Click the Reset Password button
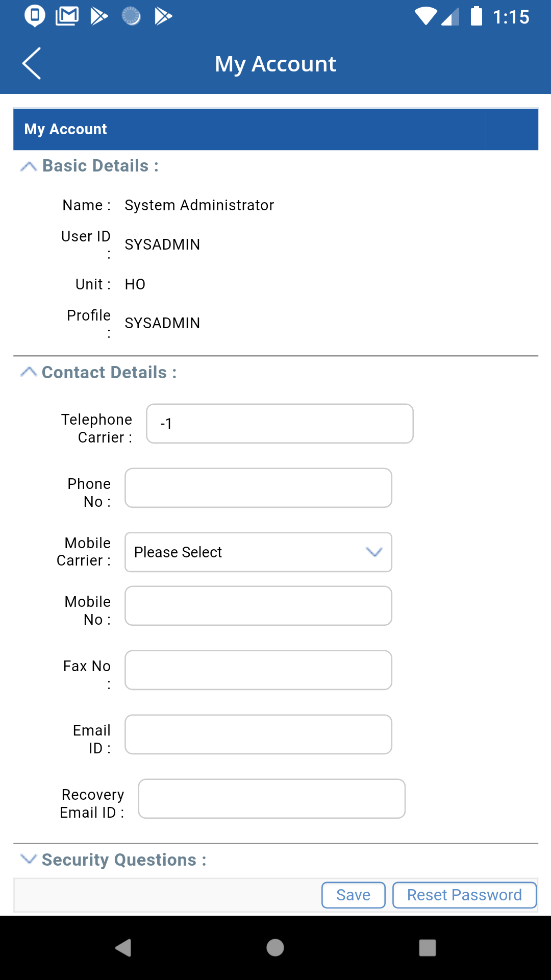The image size is (551, 980). point(465,895)
